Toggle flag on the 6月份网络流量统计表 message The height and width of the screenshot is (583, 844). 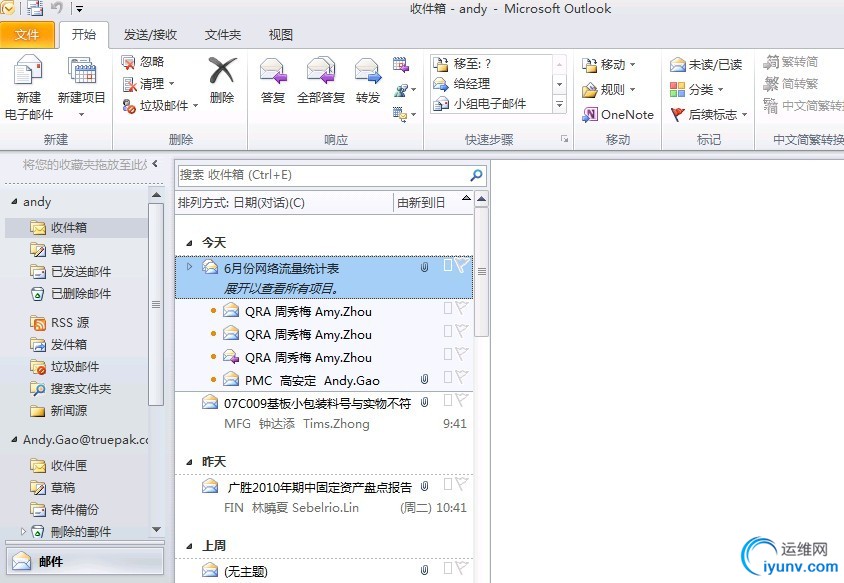coord(462,265)
